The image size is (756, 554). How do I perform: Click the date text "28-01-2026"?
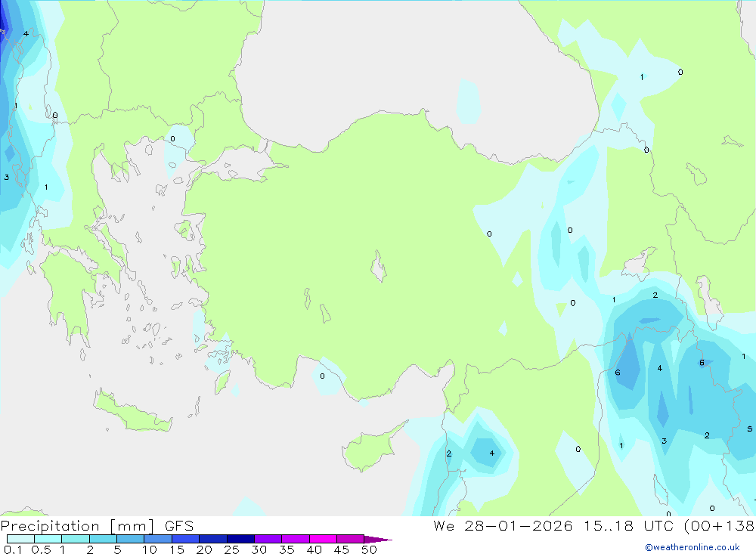[519, 526]
